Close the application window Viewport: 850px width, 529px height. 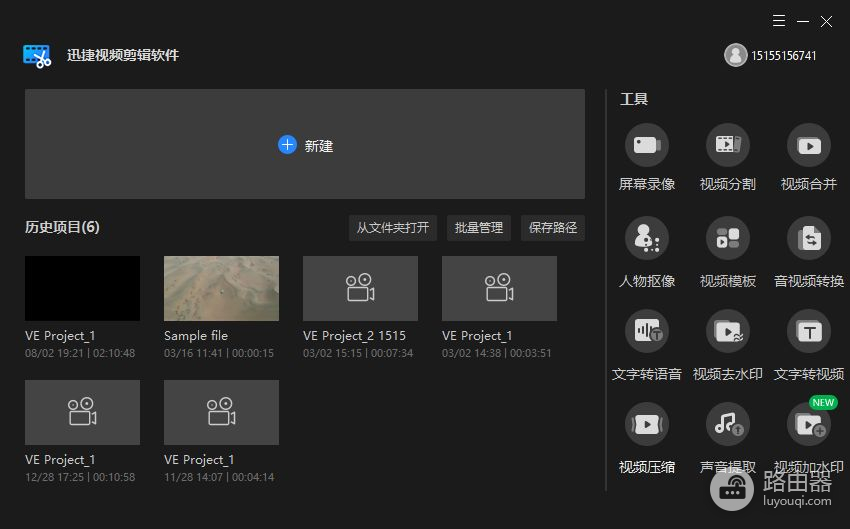click(826, 21)
